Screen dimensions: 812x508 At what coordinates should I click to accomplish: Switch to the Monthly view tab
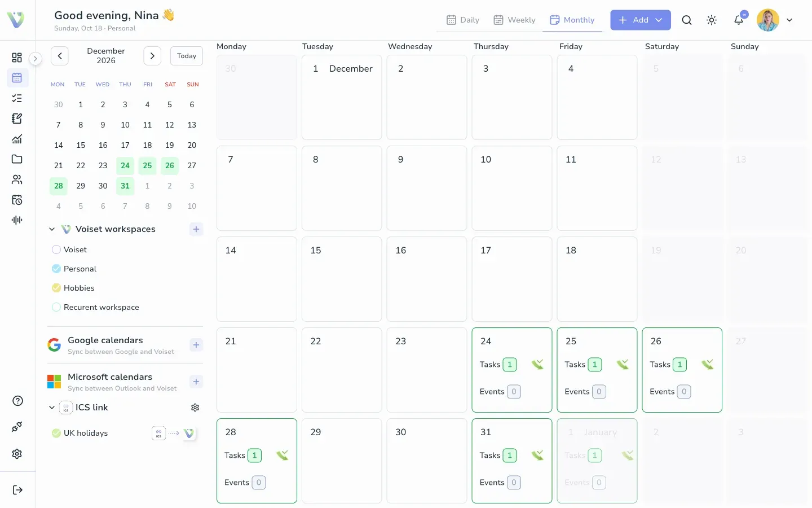pyautogui.click(x=572, y=20)
